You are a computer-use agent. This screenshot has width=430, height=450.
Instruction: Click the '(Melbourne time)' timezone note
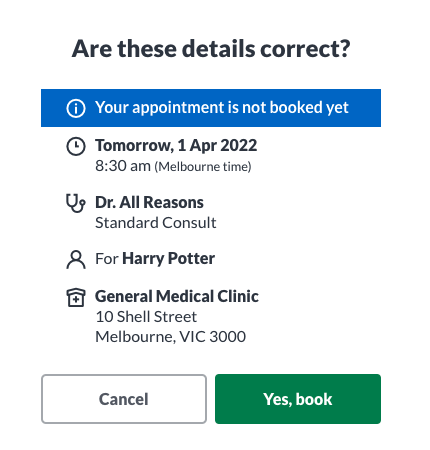tap(203, 166)
